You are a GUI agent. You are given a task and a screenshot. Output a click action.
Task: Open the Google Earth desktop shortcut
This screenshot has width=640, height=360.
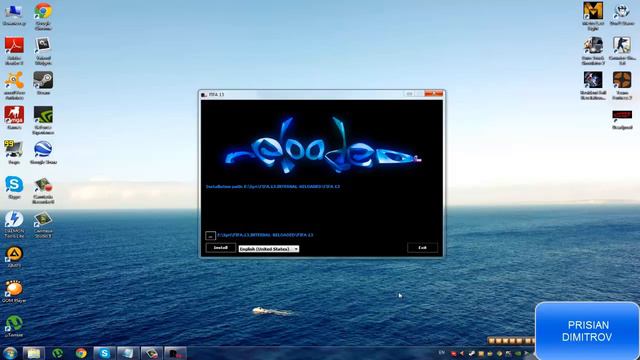(x=43, y=152)
